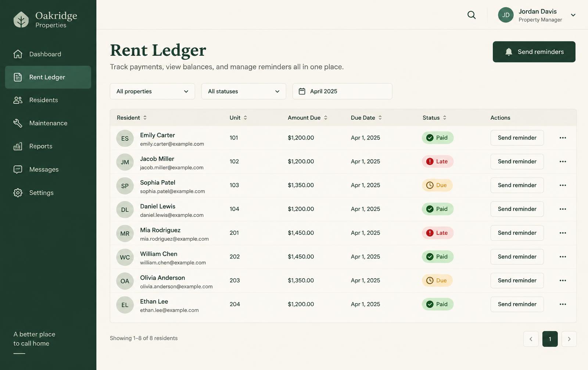The width and height of the screenshot is (588, 370).
Task: Send reminder to Olivia Anderson
Action: 517,280
